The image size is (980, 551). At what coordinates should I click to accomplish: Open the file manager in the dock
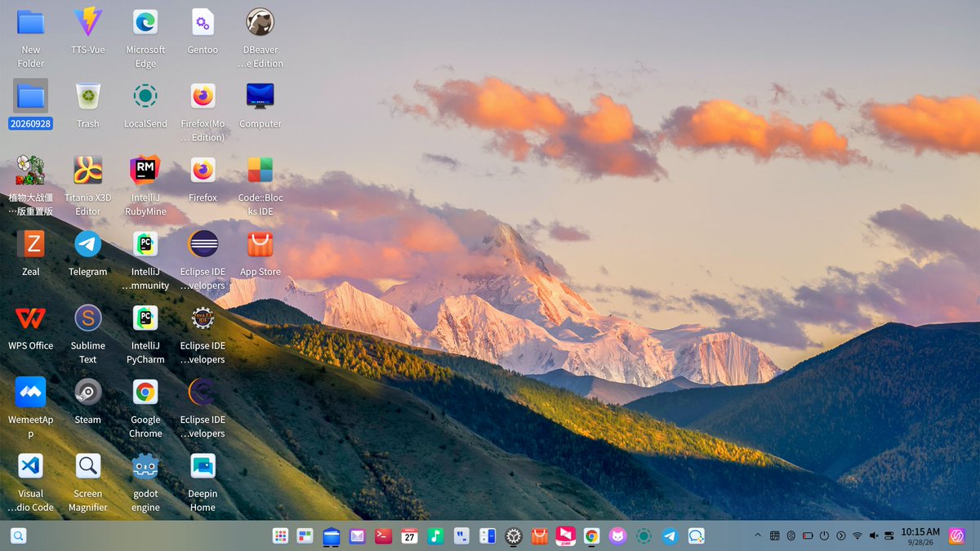tap(332, 536)
